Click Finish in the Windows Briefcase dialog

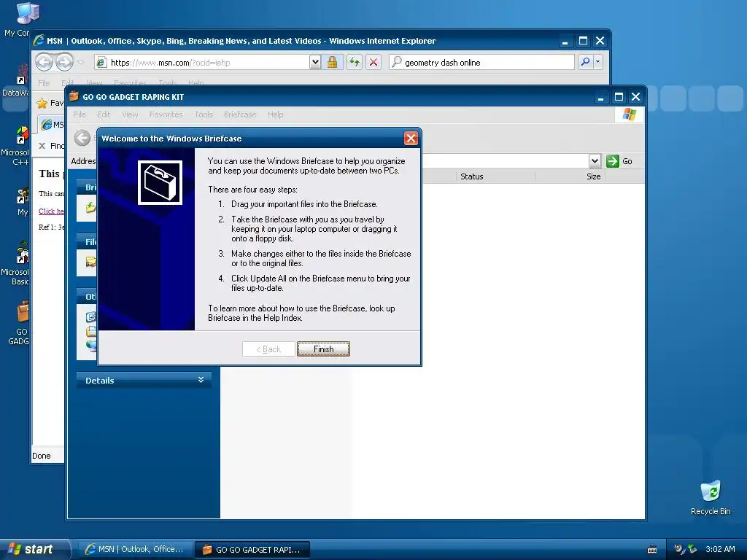click(x=323, y=349)
